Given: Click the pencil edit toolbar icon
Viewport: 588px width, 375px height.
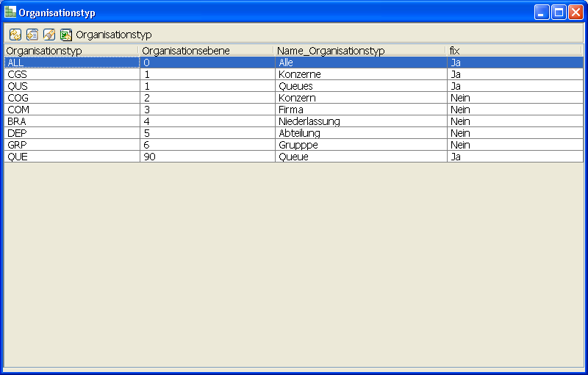Looking at the screenshot, I should (49, 35).
